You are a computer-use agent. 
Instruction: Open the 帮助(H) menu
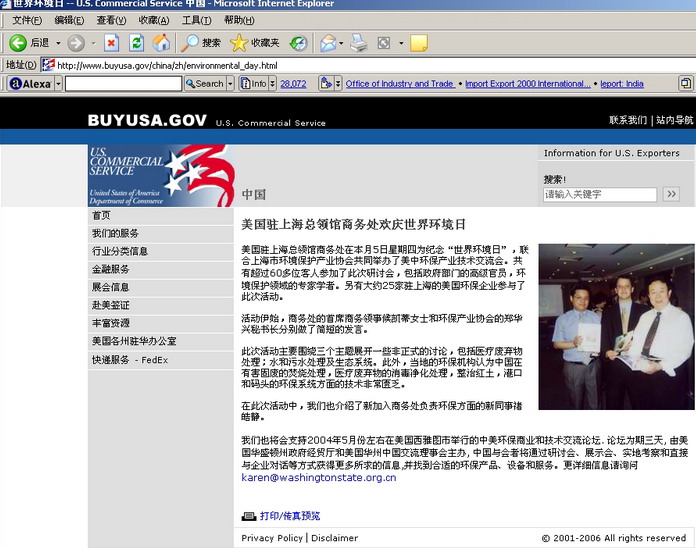[239, 20]
